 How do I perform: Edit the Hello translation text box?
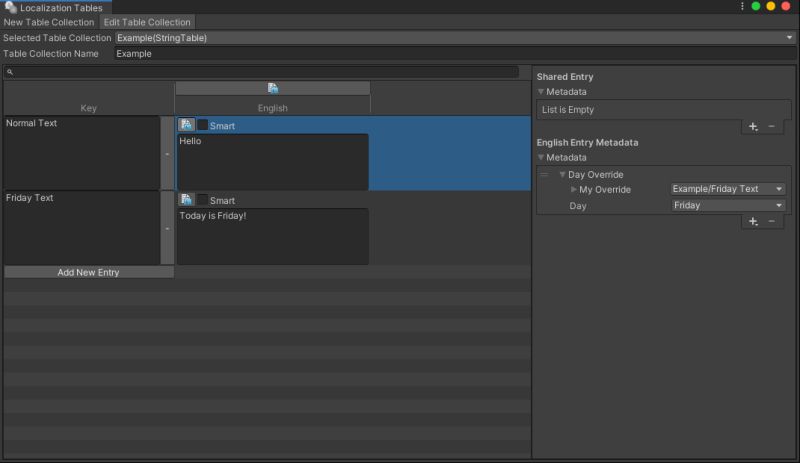272,162
